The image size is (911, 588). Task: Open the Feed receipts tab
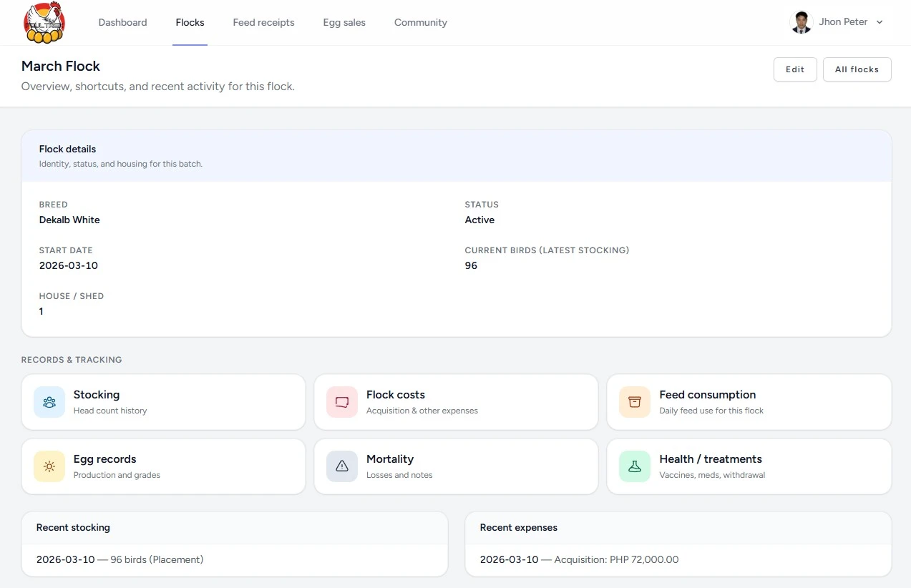[x=263, y=22]
